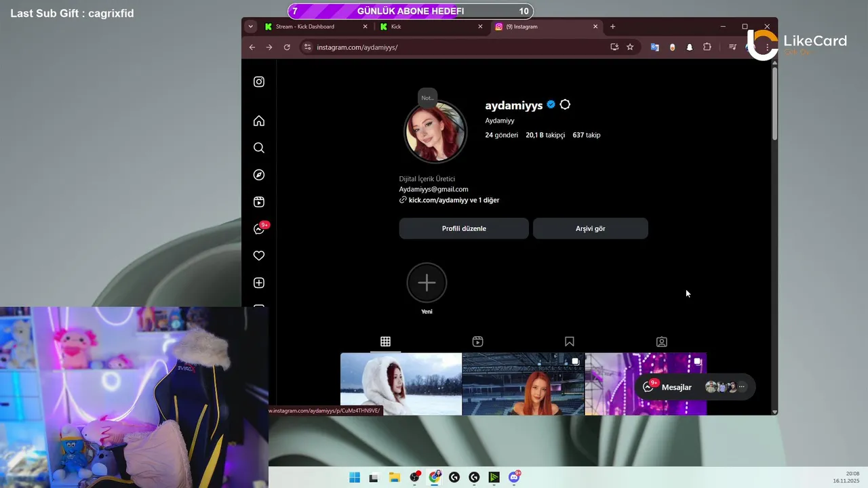Viewport: 868px width, 488px height.
Task: Add a new highlight with Yeni circle
Action: point(427,283)
